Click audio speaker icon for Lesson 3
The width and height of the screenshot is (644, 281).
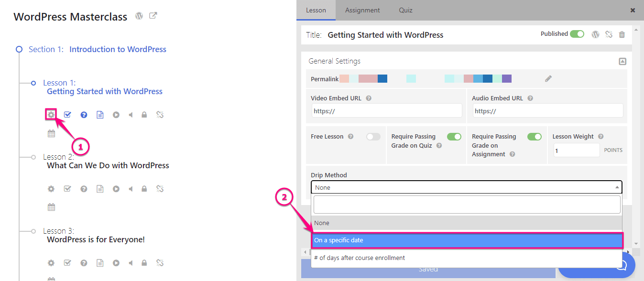tap(131, 263)
